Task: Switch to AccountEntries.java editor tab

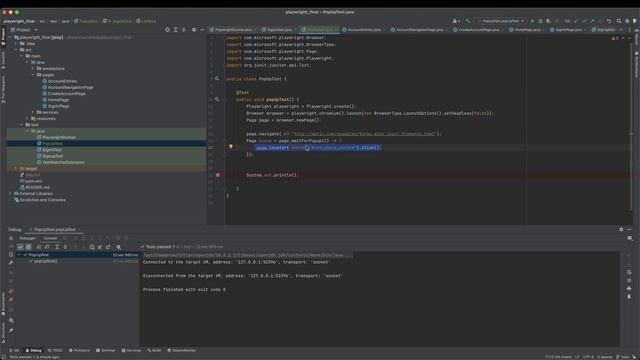Action: [x=364, y=30]
